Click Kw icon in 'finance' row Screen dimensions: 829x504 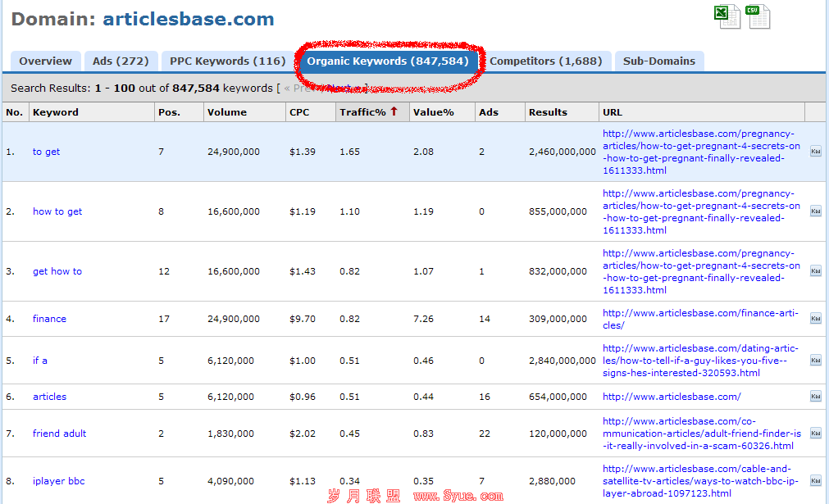click(x=815, y=319)
